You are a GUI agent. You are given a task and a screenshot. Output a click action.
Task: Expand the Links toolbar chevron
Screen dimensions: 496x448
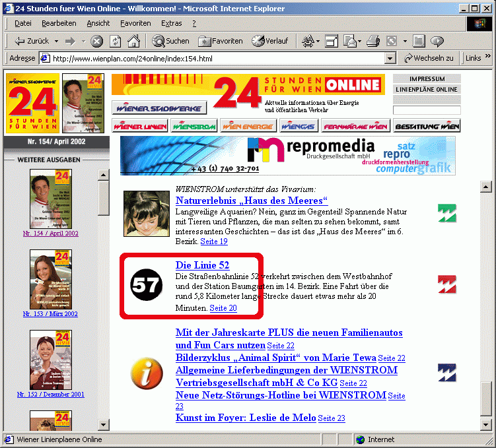click(488, 58)
